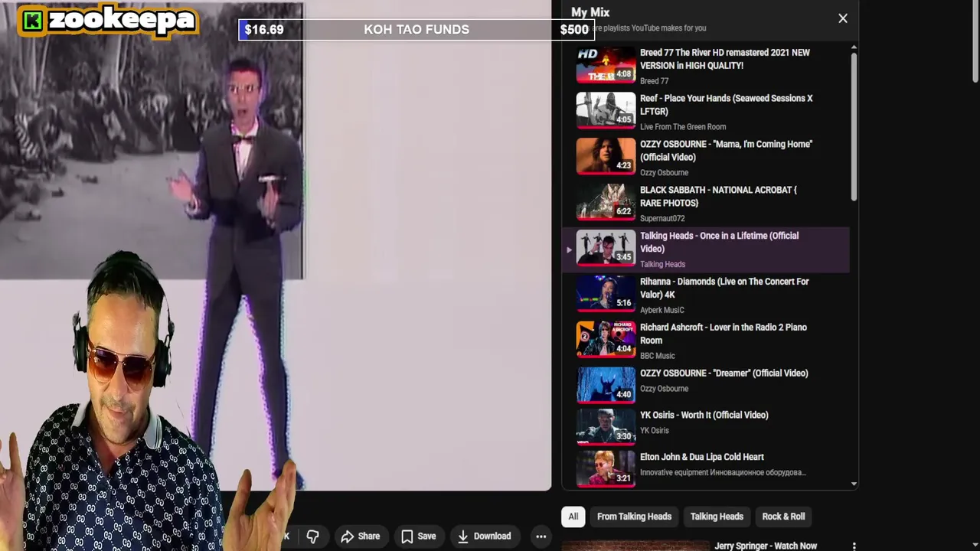The width and height of the screenshot is (980, 551).
Task: Click title 'Reef - Place Your Hands'
Action: pos(726,105)
